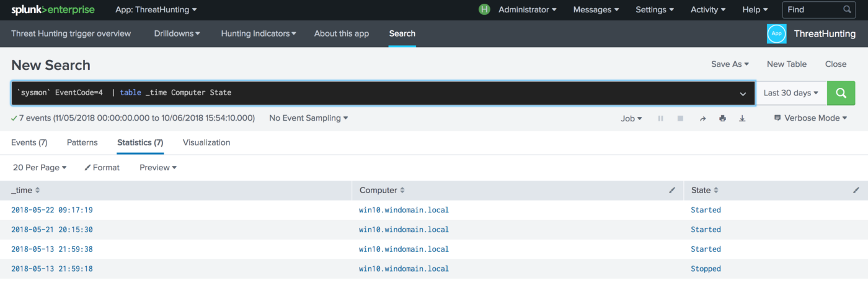Screen dimensions: 868x281
Task: Open the Preview dropdown
Action: (158, 168)
